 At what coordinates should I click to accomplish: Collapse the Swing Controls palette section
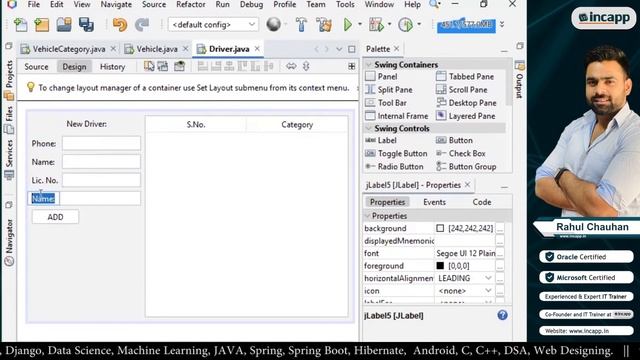(x=369, y=129)
